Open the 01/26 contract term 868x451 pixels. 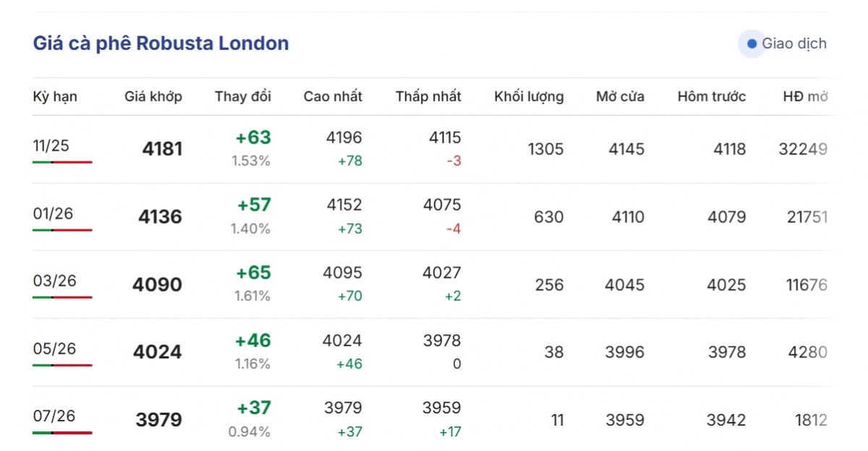pos(53,214)
